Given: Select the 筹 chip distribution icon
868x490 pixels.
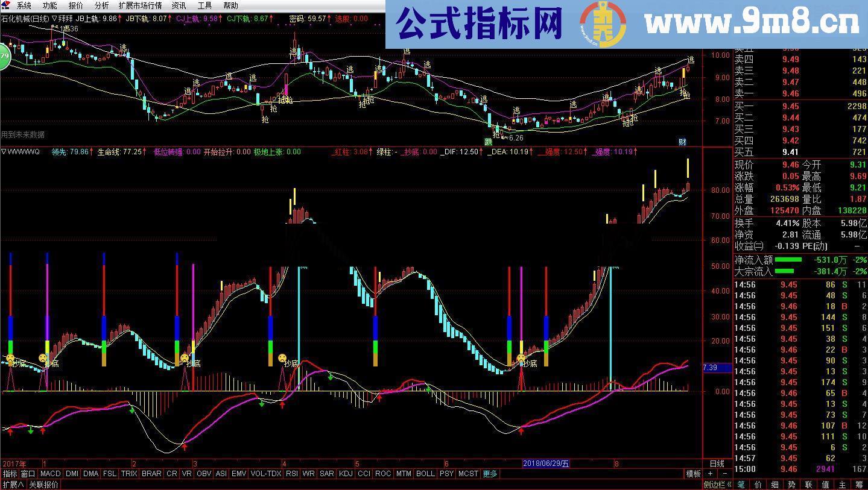Looking at the screenshot, I should pos(860,484).
